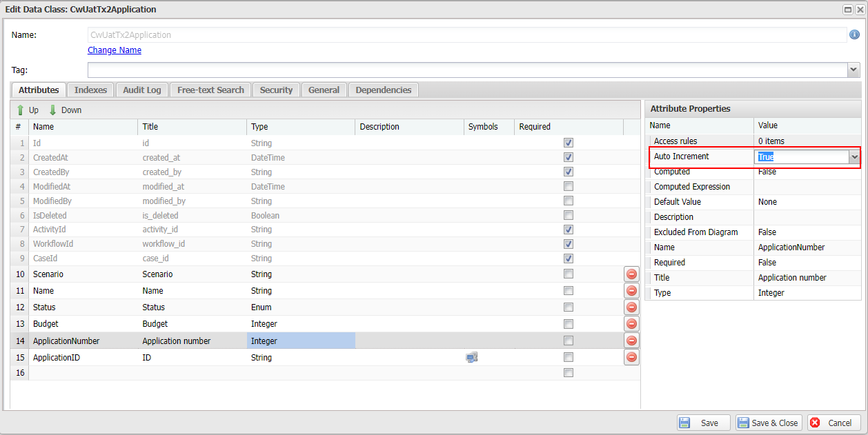Screen dimensions: 868x435
Task: Enable Required for ApplicationNumber attribute
Action: point(569,341)
